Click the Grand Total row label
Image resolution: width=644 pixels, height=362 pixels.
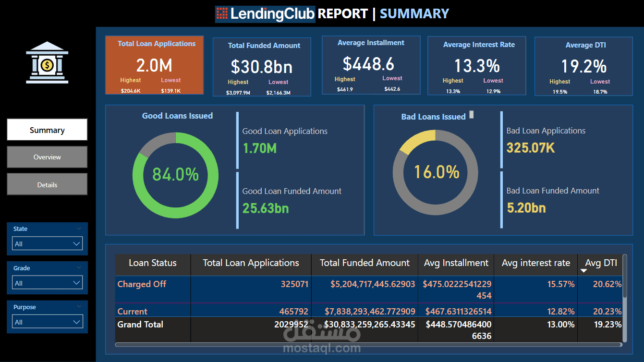140,325
